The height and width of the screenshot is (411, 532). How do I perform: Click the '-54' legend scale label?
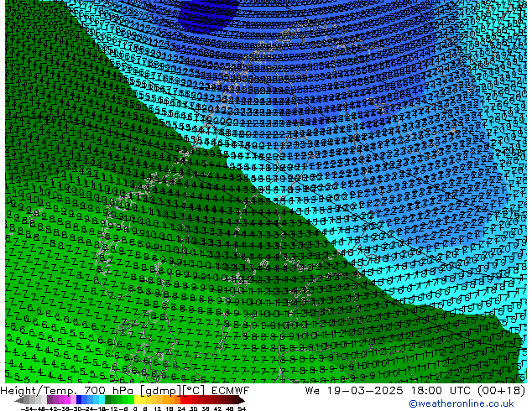[x=27, y=409]
